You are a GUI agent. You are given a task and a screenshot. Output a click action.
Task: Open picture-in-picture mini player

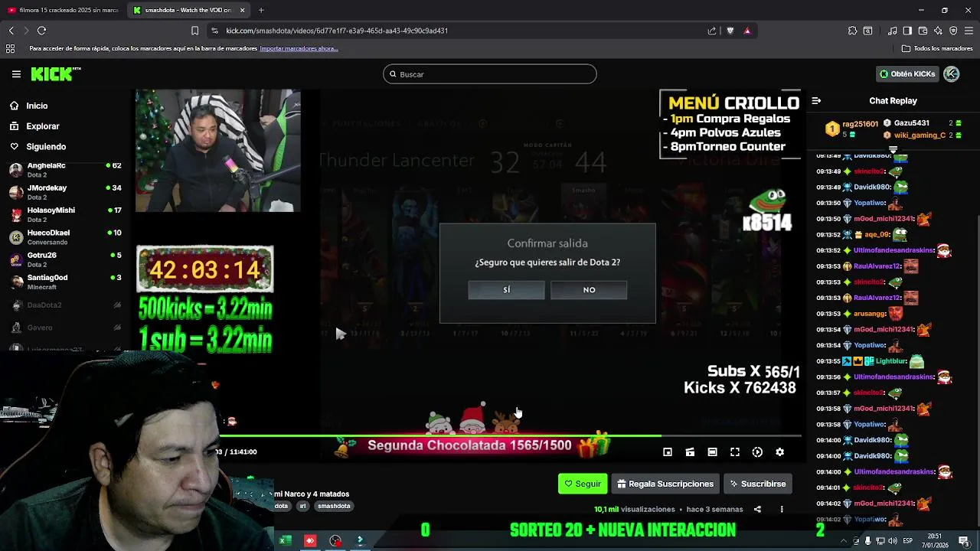tap(668, 452)
